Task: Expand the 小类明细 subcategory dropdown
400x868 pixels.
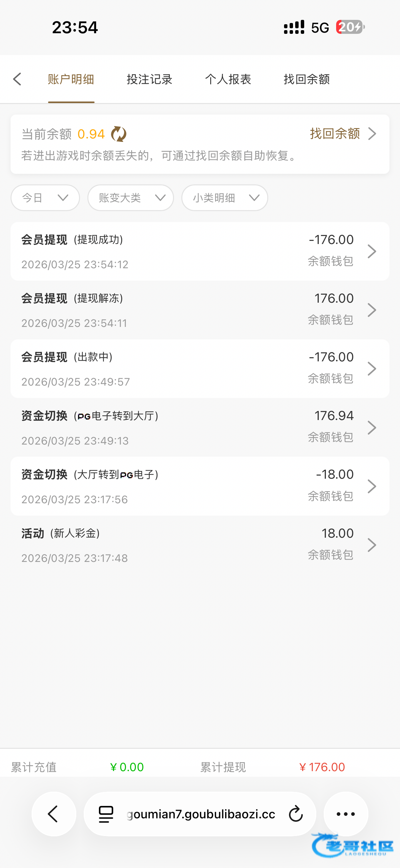Action: tap(224, 198)
